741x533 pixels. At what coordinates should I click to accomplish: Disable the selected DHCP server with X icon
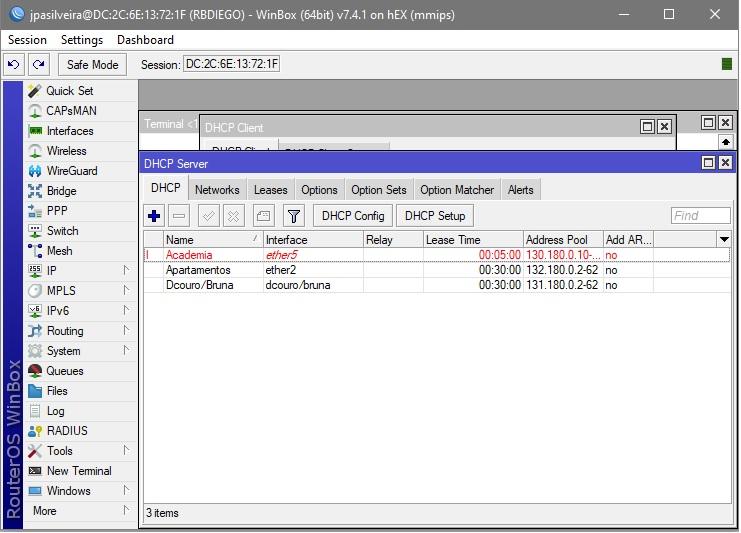tap(233, 216)
